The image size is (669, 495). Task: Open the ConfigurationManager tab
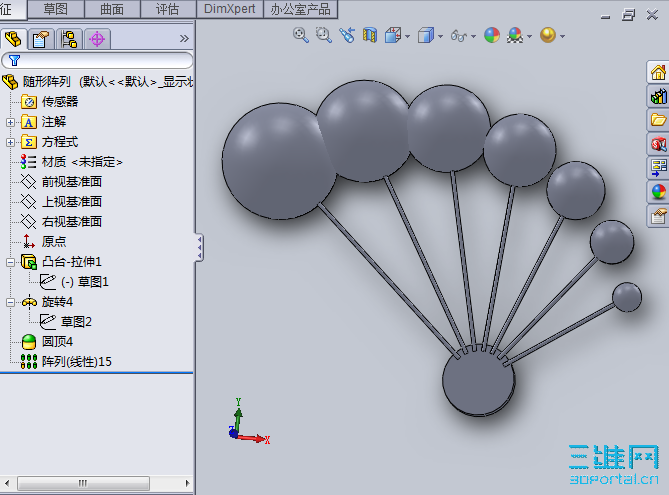point(69,39)
